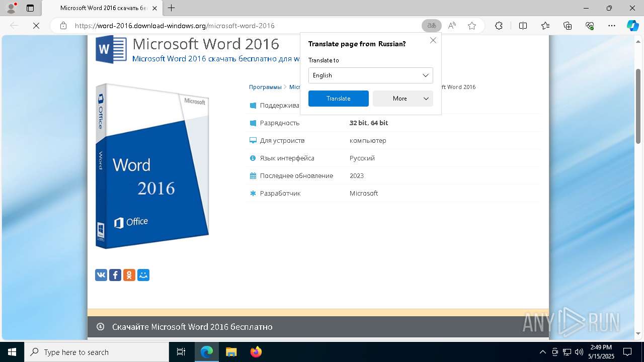Open the Программы breadcrumb link
The width and height of the screenshot is (644, 362).
pos(265,87)
